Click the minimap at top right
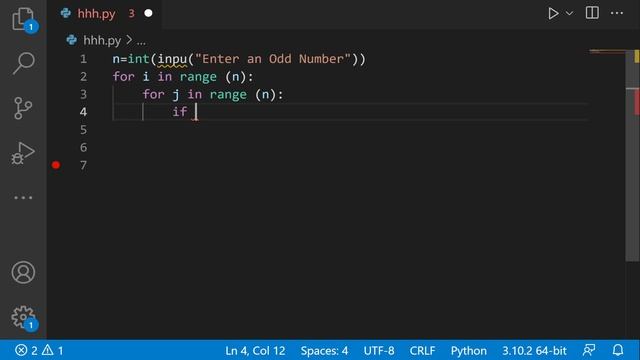Screen dimensions: 640x360 (x=607, y=52)
